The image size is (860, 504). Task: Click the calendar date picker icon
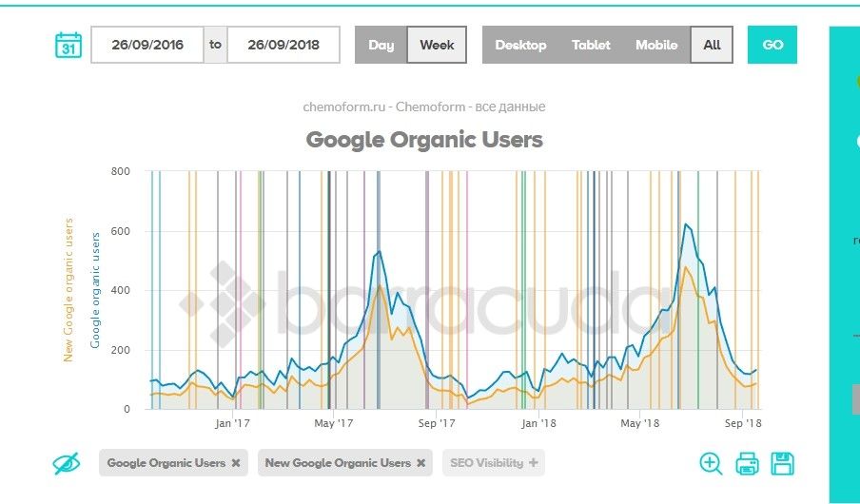[x=68, y=45]
